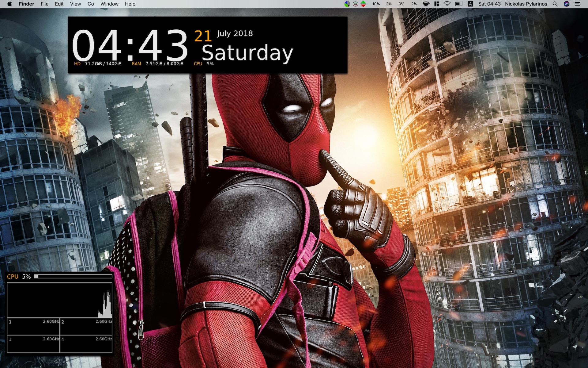This screenshot has height=368, width=588.
Task: Open Spotlight search magnifier
Action: pos(555,4)
